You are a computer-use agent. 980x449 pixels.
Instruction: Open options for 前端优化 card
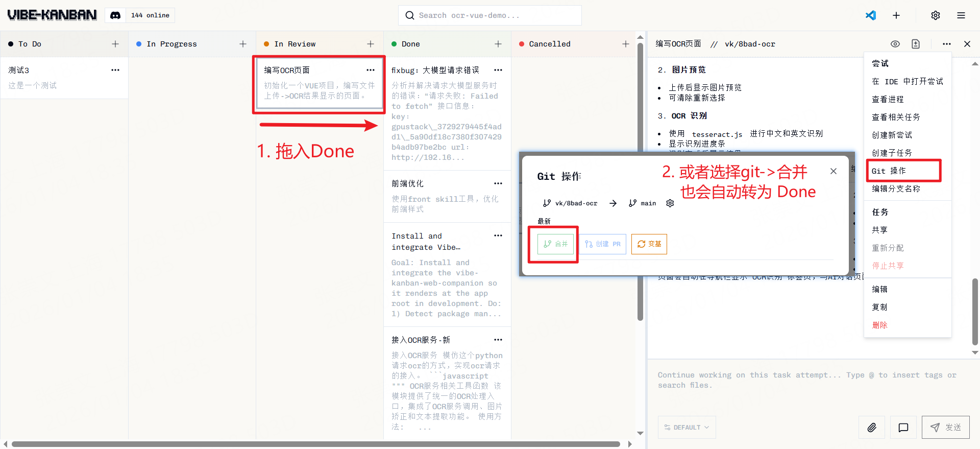click(x=498, y=183)
